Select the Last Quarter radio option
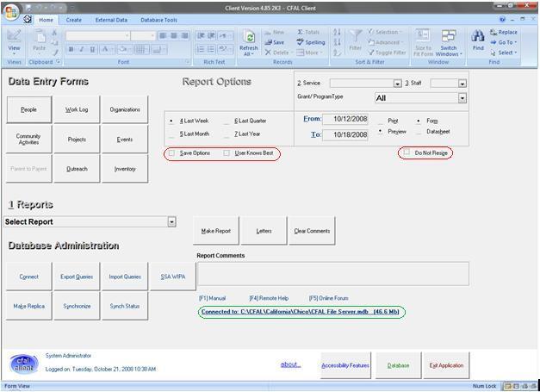Image resolution: width=540 pixels, height=392 pixels. coord(227,121)
